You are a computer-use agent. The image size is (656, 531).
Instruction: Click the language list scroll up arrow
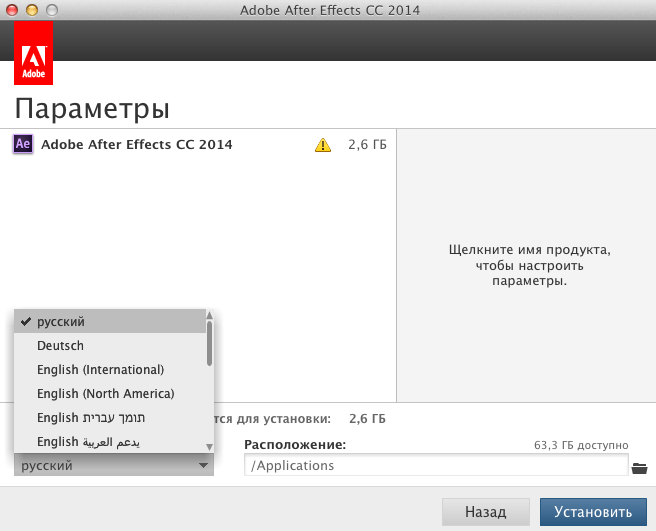click(210, 315)
